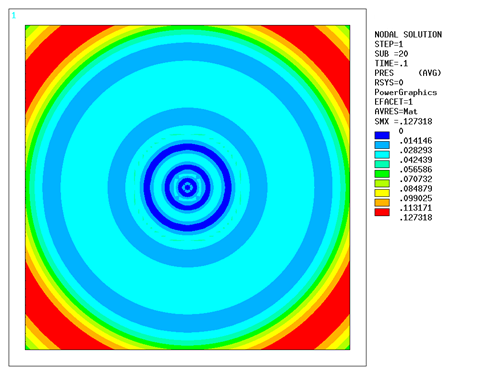500x375 pixels.
Task: Click the 'SUB =20' text
Action: (x=391, y=54)
